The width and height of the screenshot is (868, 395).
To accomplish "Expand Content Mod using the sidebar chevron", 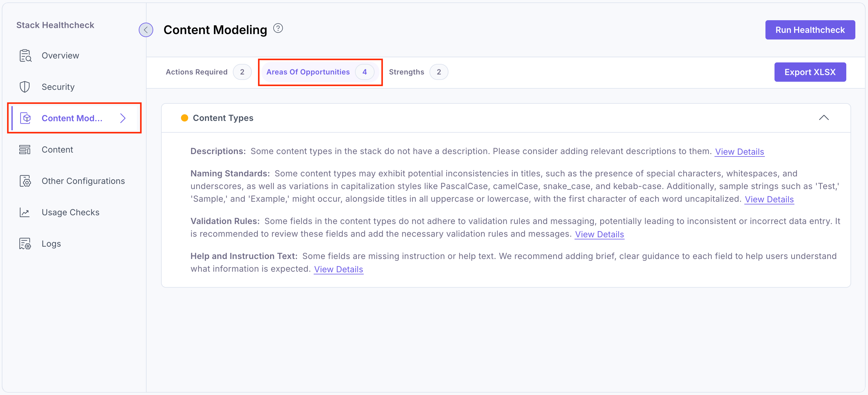I will point(123,118).
